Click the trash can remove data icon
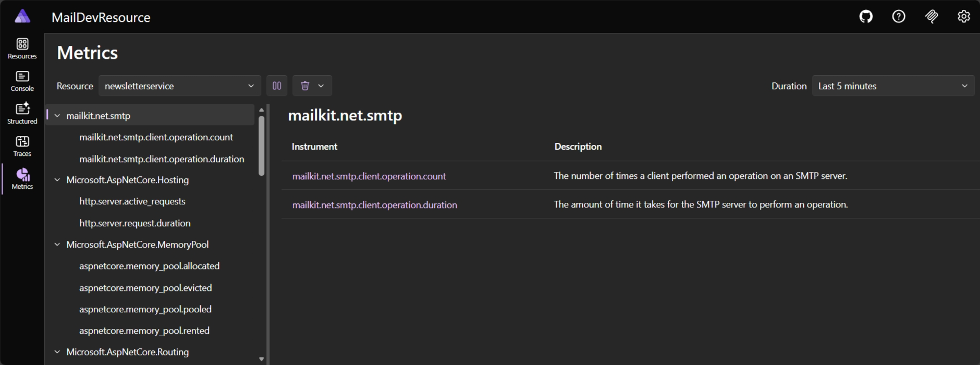 305,86
